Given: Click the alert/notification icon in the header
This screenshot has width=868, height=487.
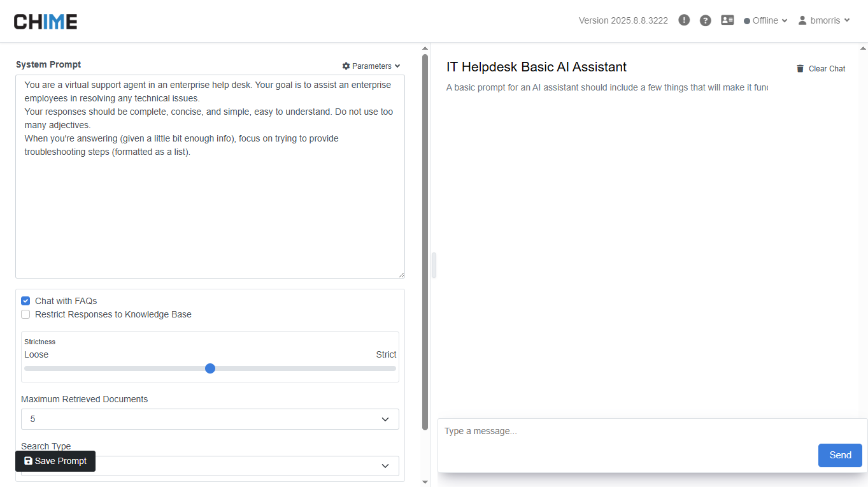Looking at the screenshot, I should pos(683,20).
